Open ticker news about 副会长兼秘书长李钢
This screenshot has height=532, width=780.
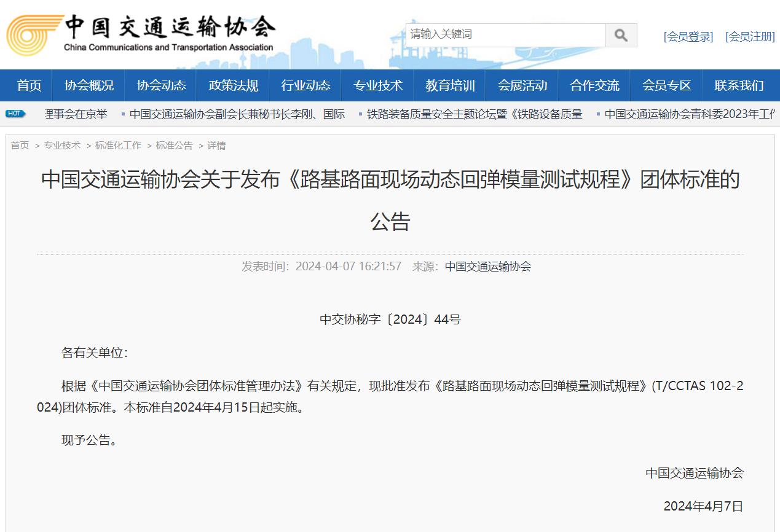[237, 114]
